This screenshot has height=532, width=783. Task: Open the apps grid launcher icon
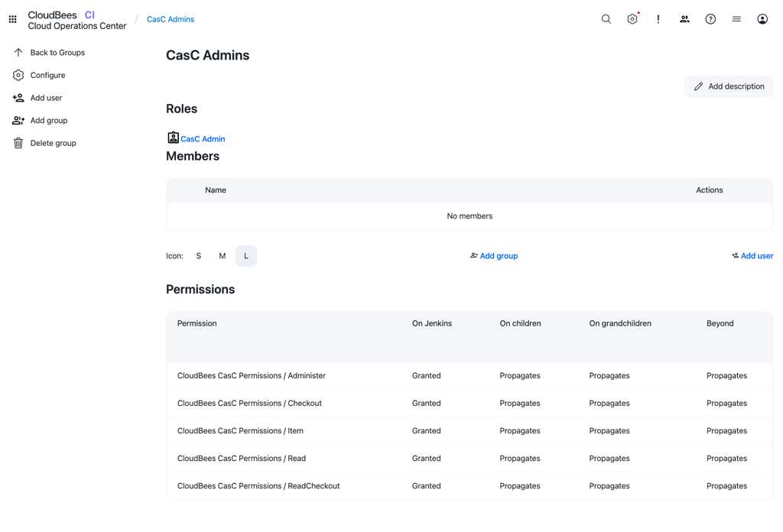click(13, 19)
